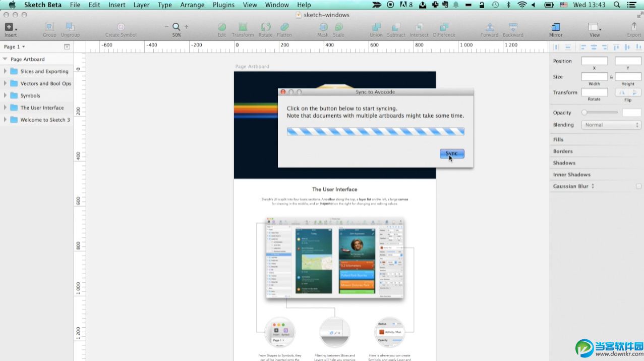Click the Sync button in dialog

tap(452, 153)
